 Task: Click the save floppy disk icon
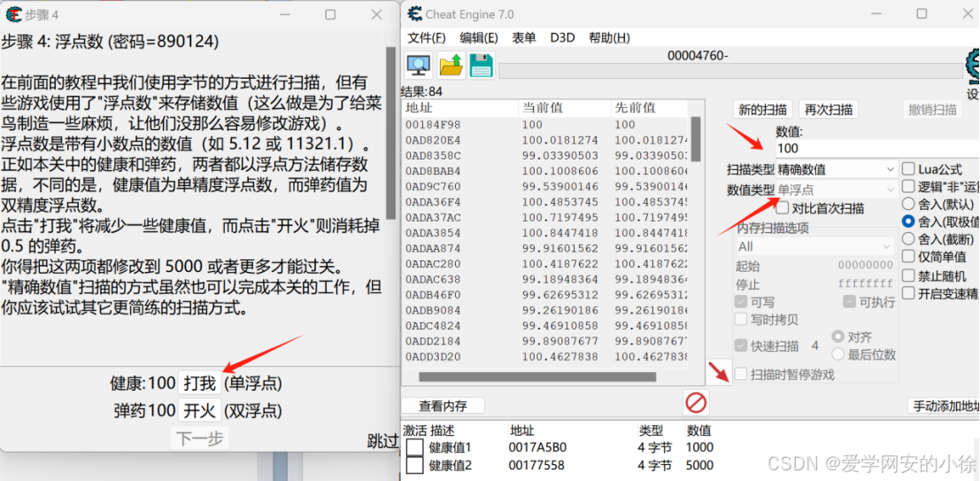tap(482, 65)
